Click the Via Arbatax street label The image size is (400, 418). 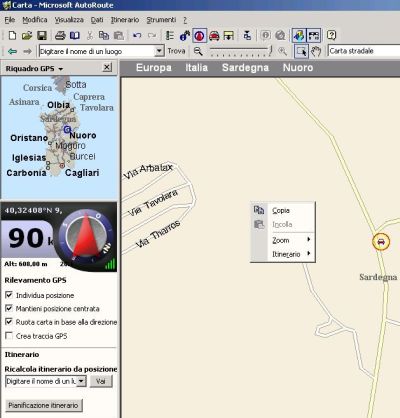pos(148,171)
